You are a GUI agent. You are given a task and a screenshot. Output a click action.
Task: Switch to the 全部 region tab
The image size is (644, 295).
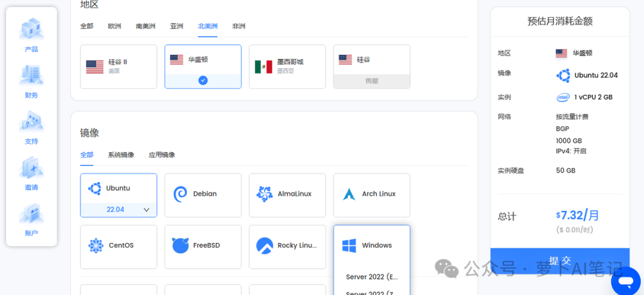click(x=86, y=26)
